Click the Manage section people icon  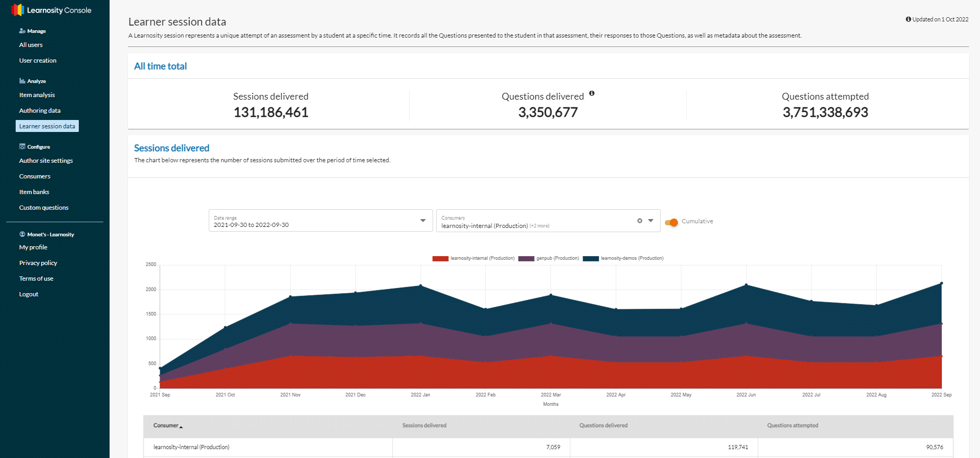pyautogui.click(x=22, y=31)
